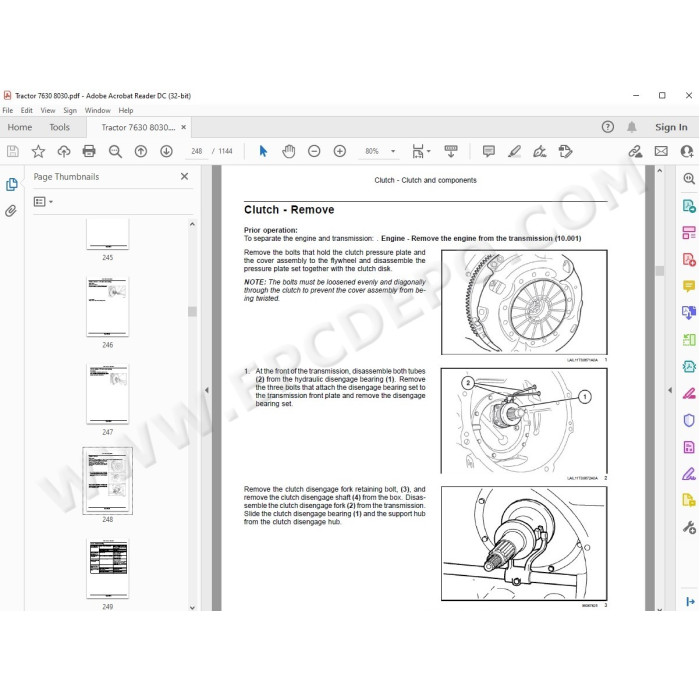Switch to the Home tab
The width and height of the screenshot is (700, 700).
click(x=20, y=127)
